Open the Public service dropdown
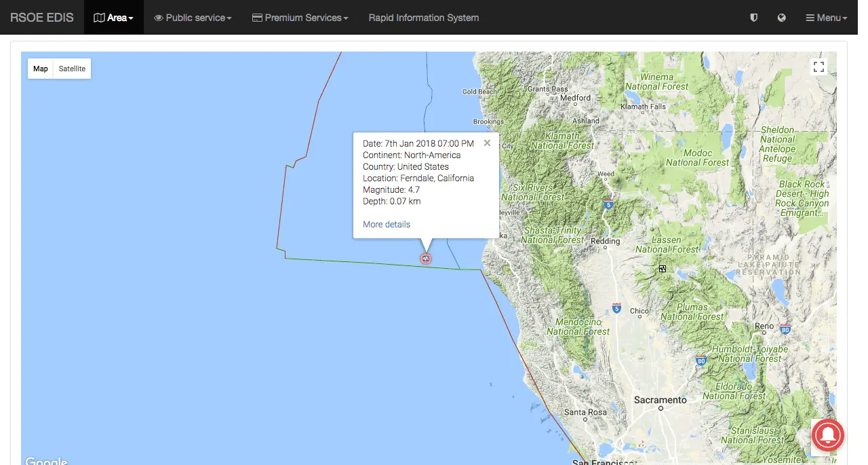The width and height of the screenshot is (868, 465). pos(193,18)
